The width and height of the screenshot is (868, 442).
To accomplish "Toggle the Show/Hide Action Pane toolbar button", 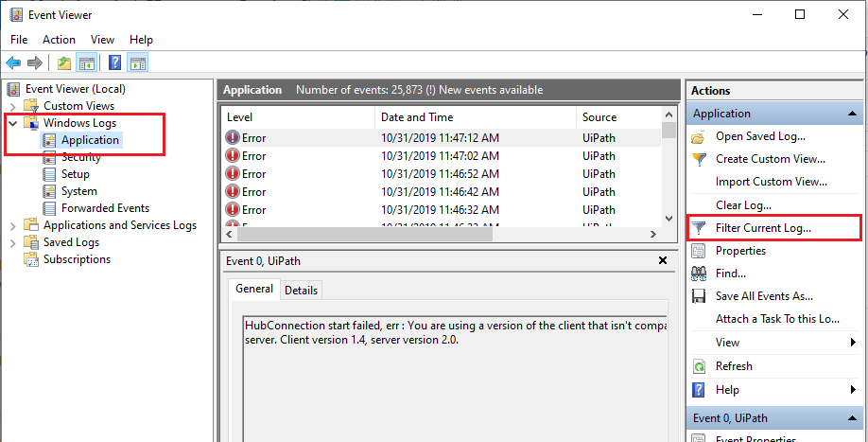I will click(138, 63).
